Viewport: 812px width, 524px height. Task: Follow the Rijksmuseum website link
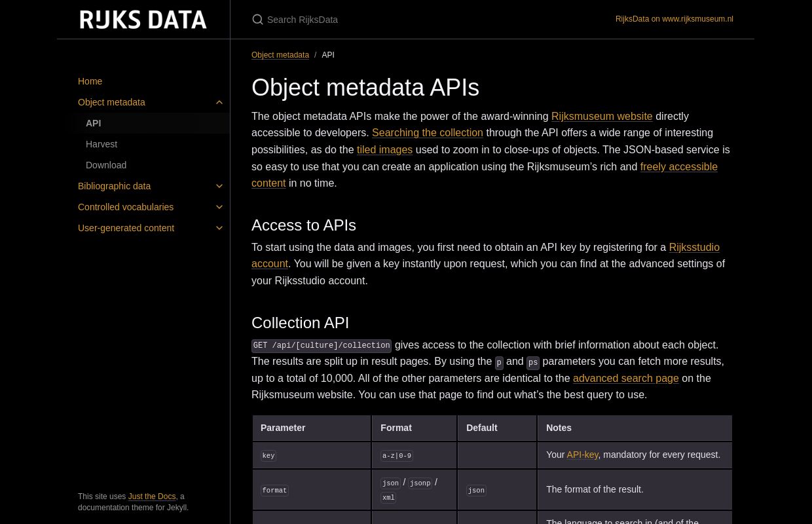[602, 116]
